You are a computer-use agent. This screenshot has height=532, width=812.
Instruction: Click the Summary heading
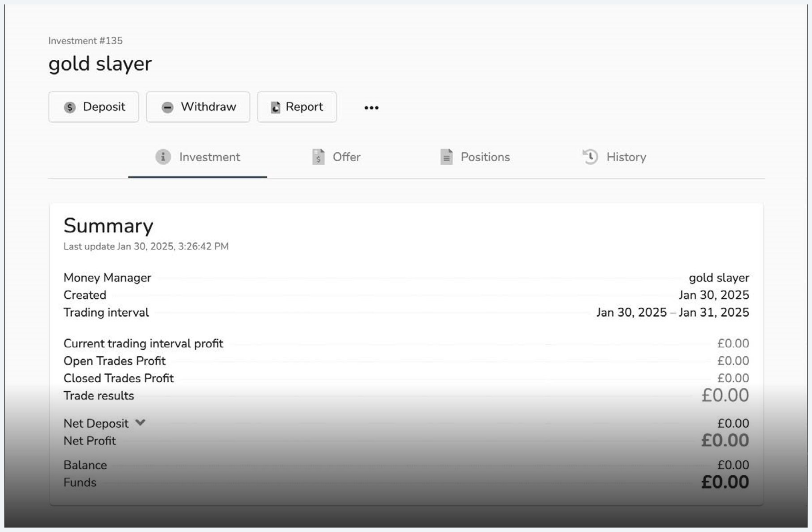pos(108,226)
